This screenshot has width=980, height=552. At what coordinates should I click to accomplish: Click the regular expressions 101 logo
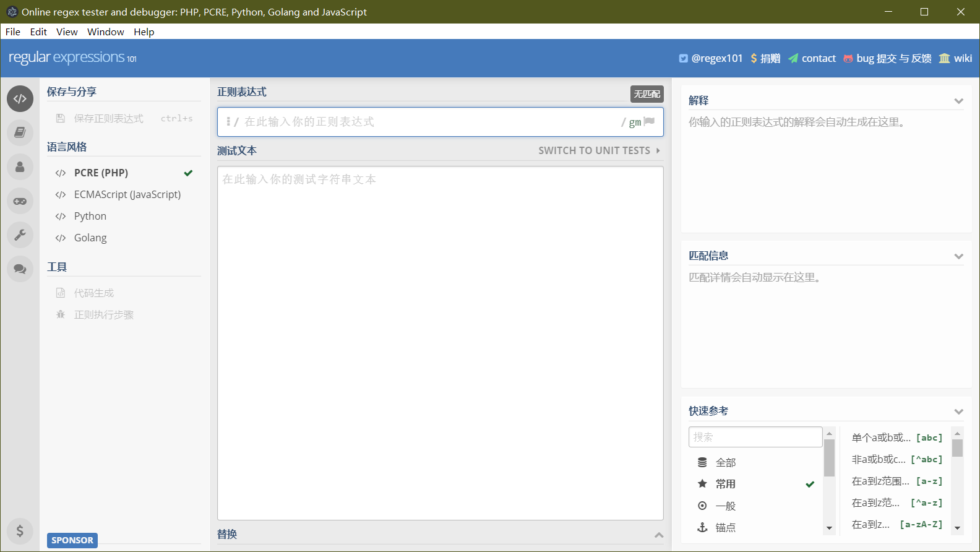tap(72, 58)
